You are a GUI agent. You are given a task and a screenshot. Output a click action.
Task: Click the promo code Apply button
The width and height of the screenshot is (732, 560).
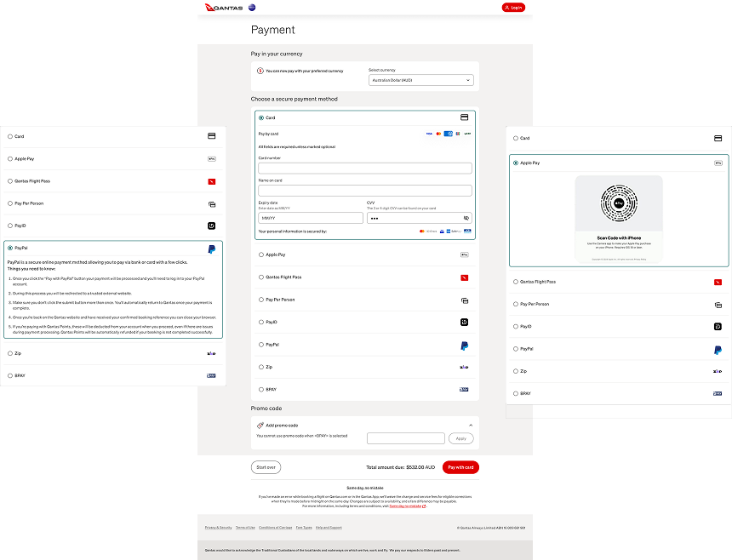point(461,438)
